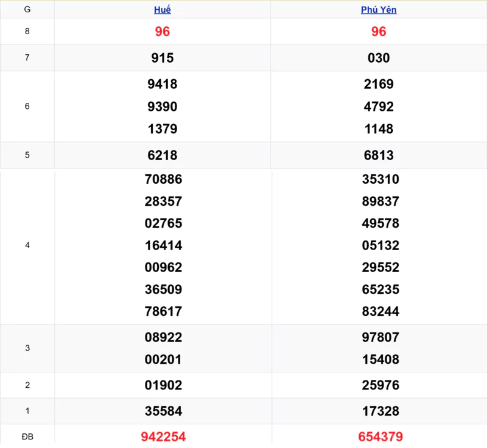
Task: Click Huế prize 5 number 6218
Action: (x=163, y=155)
